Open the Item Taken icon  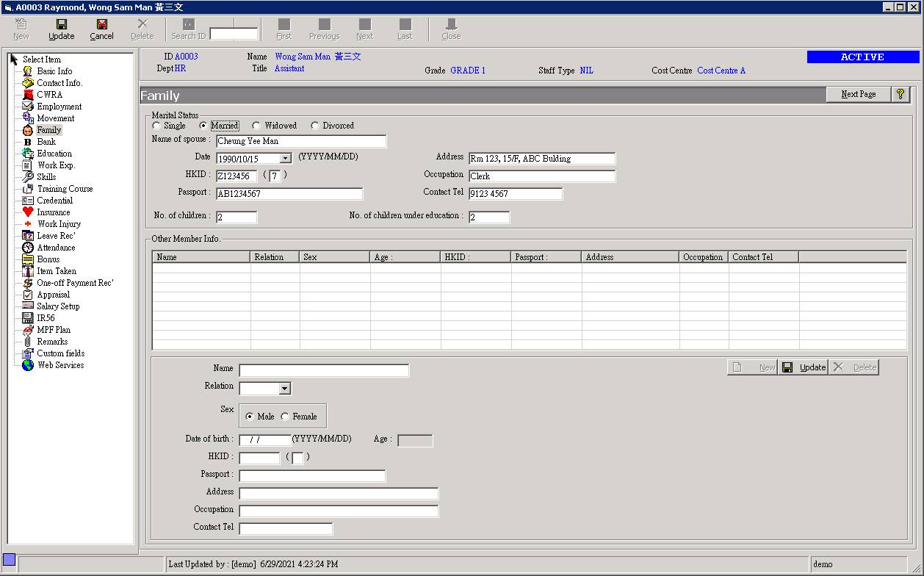tap(28, 271)
